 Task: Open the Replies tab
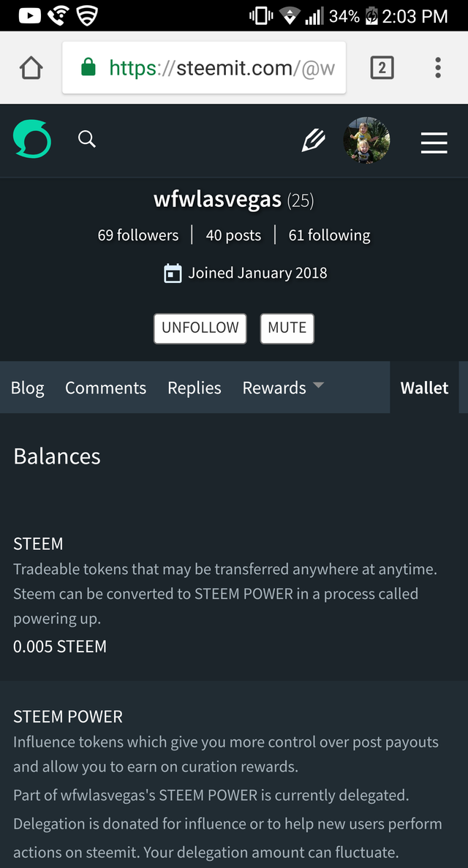(x=195, y=388)
